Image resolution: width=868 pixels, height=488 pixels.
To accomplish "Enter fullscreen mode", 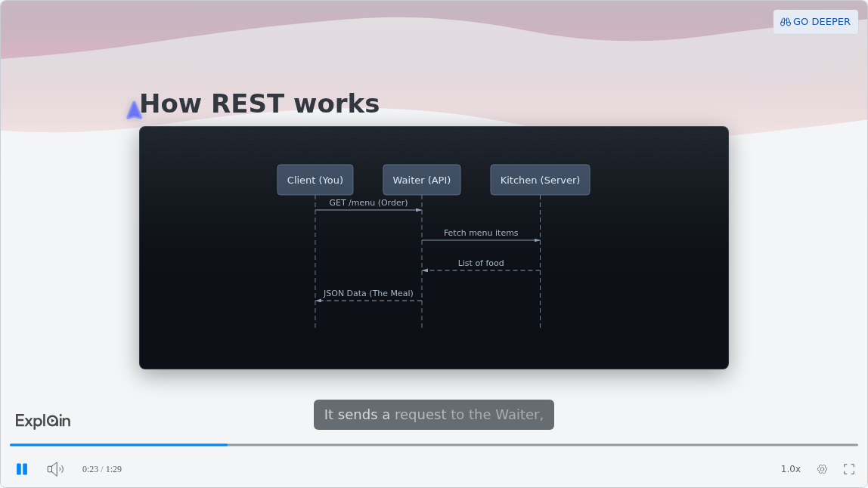I will click(849, 469).
